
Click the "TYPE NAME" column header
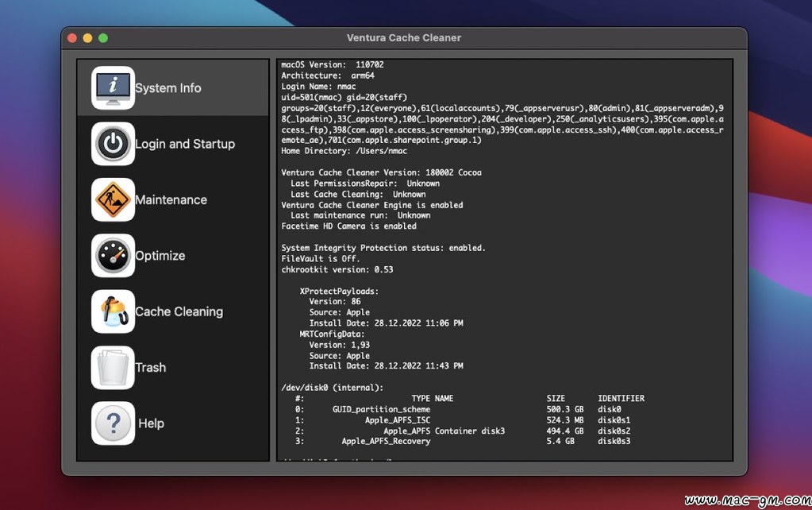(x=433, y=399)
